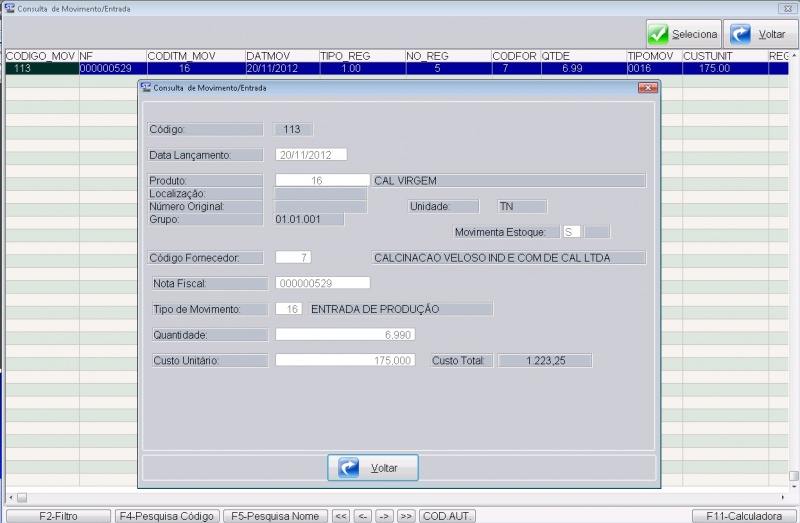The image size is (800, 523).
Task: Jump to last record with >> button
Action: pos(406,516)
